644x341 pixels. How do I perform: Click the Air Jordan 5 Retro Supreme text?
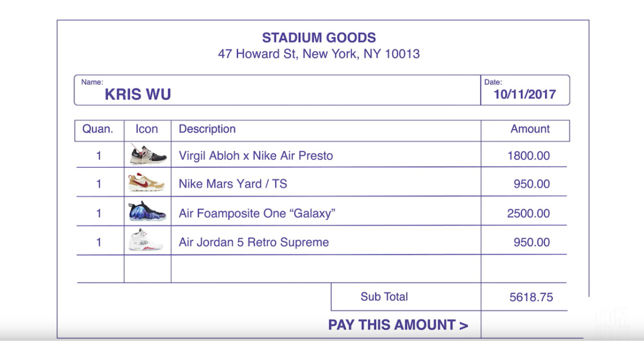coord(254,242)
